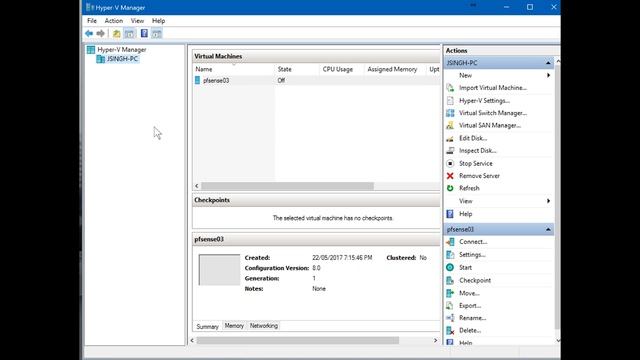Screen dimensions: 640x360
Task: Click the Checkpoint icon
Action: pyautogui.click(x=450, y=280)
